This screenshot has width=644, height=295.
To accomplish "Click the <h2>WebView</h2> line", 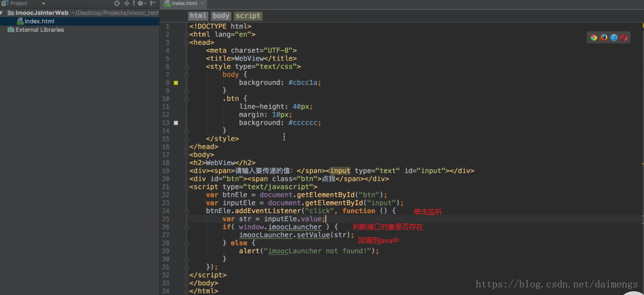I will pyautogui.click(x=222, y=163).
